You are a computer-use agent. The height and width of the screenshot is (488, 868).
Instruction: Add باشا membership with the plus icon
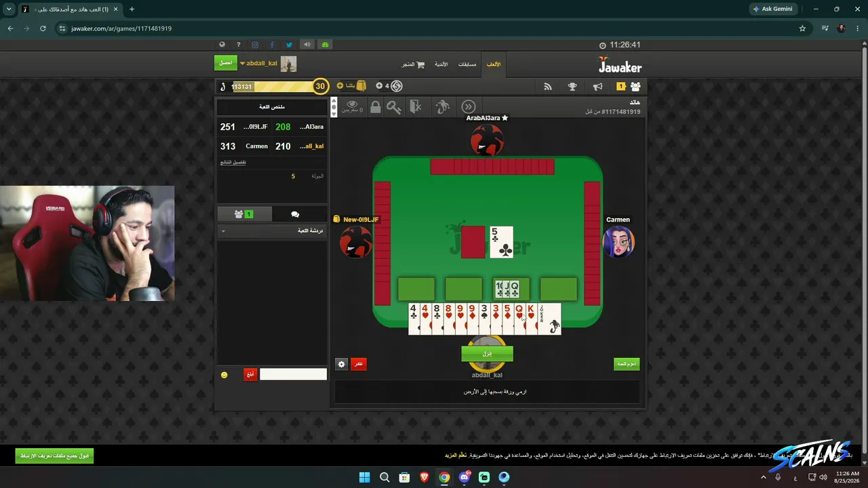(340, 86)
